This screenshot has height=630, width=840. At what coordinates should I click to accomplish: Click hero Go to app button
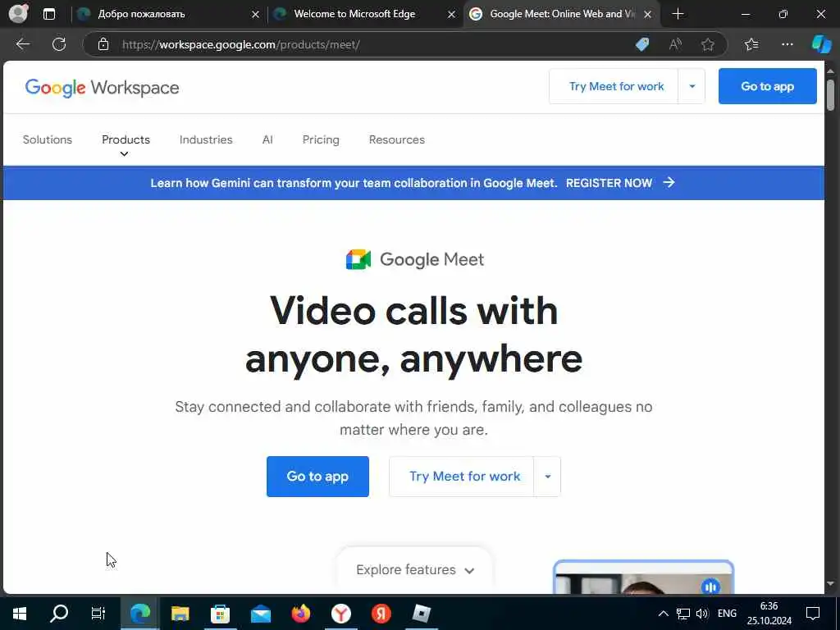[x=317, y=477]
